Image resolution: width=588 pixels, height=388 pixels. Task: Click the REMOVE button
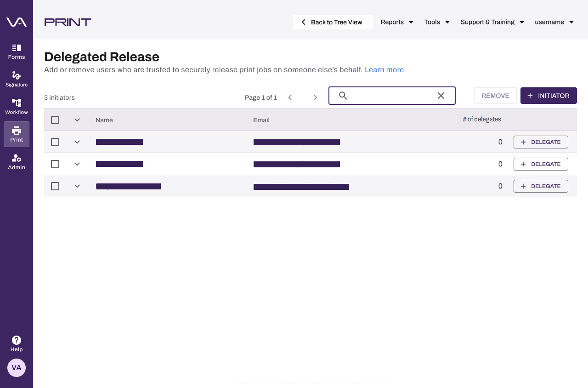pos(495,96)
